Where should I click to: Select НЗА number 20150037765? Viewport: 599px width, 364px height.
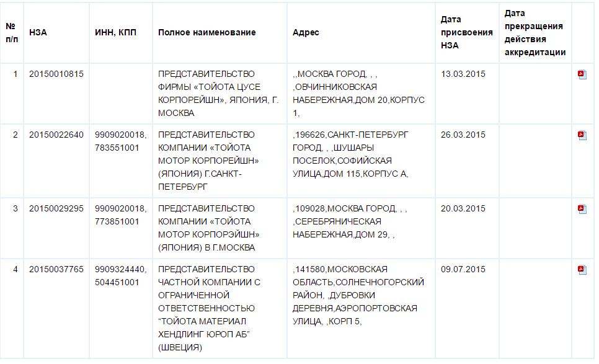56,269
